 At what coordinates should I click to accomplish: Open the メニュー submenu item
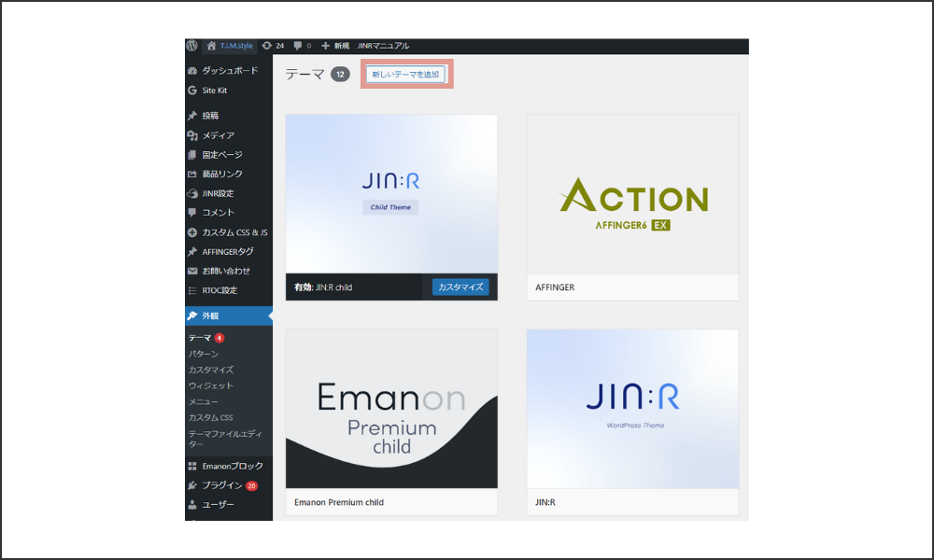tap(203, 402)
